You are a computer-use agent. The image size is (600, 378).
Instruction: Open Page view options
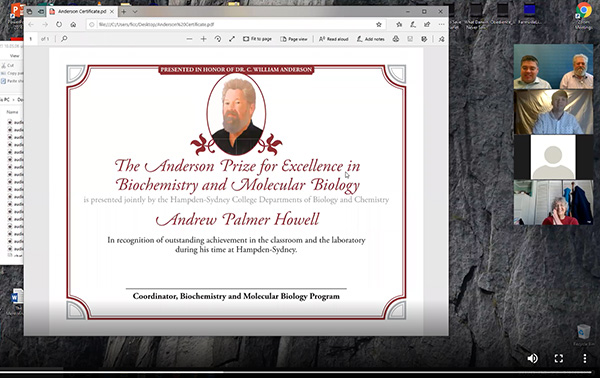[x=293, y=39]
